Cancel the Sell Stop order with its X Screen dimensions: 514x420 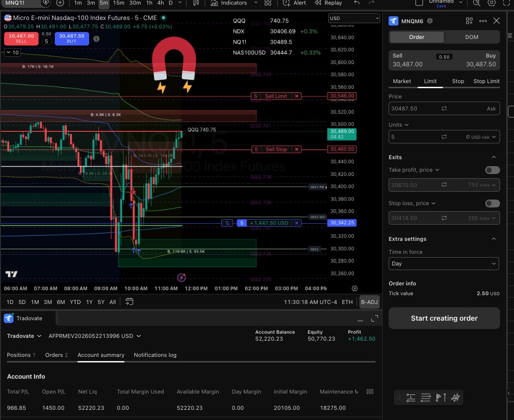click(x=297, y=149)
